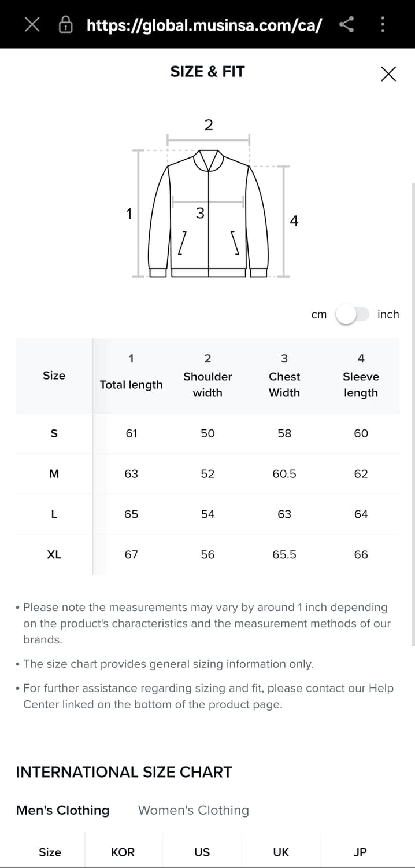
Task: Select the size S row label
Action: pyautogui.click(x=54, y=433)
